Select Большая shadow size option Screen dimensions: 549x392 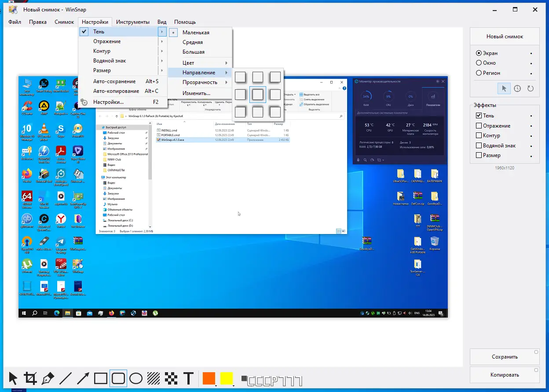(x=200, y=52)
